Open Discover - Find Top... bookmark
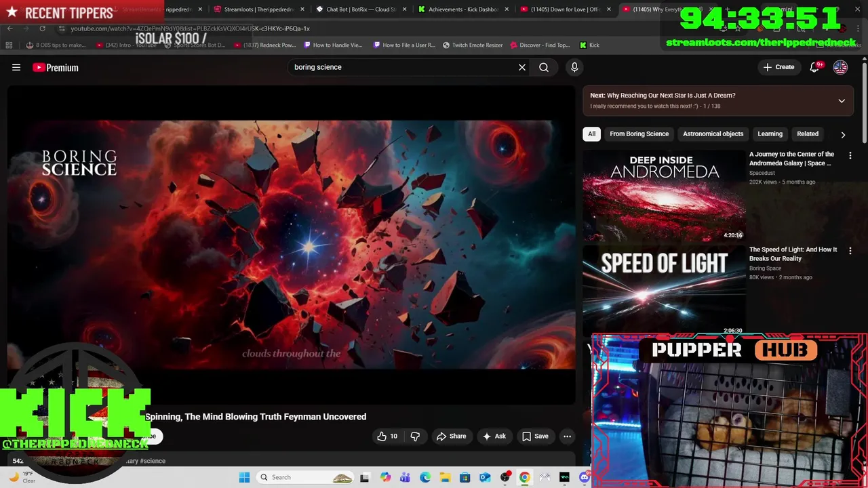The image size is (868, 488). (x=539, y=45)
